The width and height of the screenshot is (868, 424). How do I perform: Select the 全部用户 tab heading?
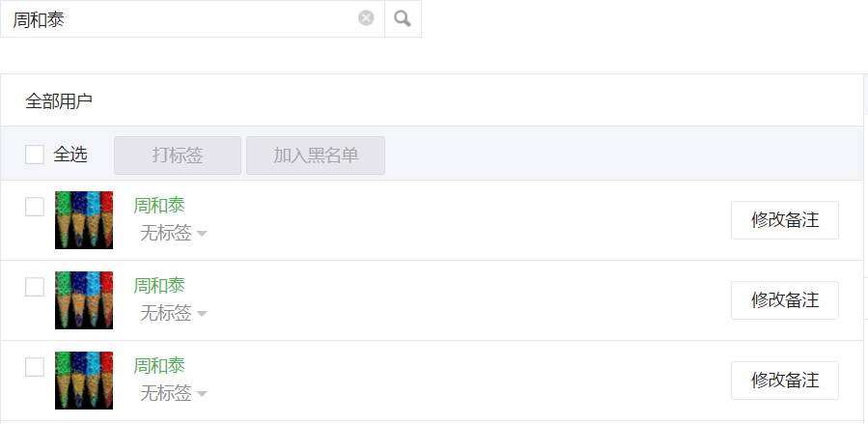59,101
